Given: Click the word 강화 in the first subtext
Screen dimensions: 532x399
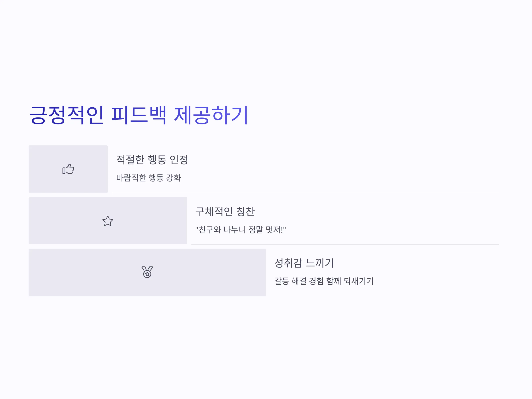Looking at the screenshot, I should coord(173,178).
